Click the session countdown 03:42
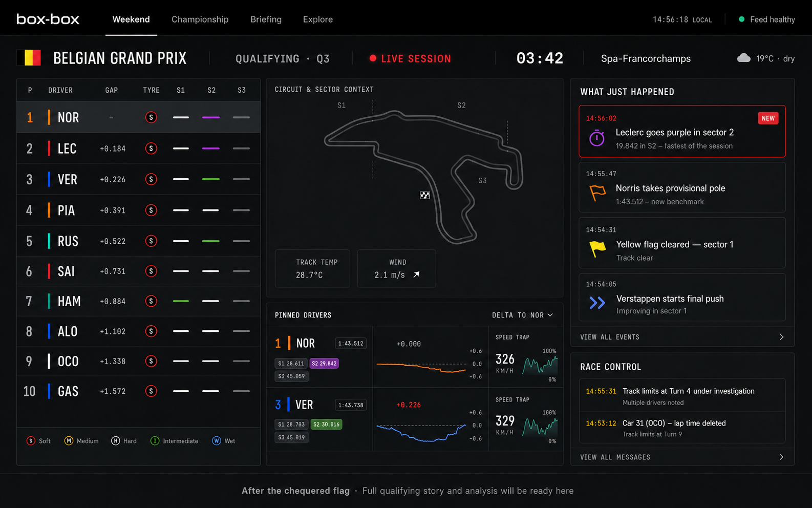 click(540, 58)
